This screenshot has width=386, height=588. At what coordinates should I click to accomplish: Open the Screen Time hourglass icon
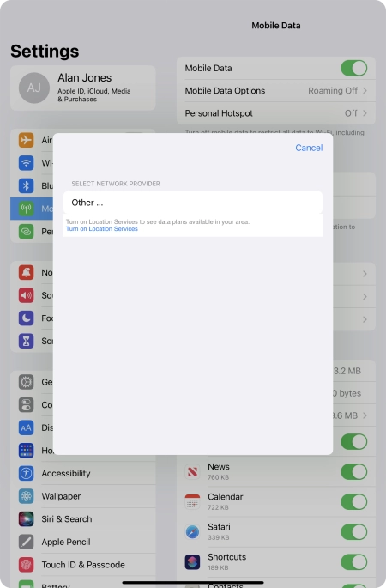tap(27, 341)
